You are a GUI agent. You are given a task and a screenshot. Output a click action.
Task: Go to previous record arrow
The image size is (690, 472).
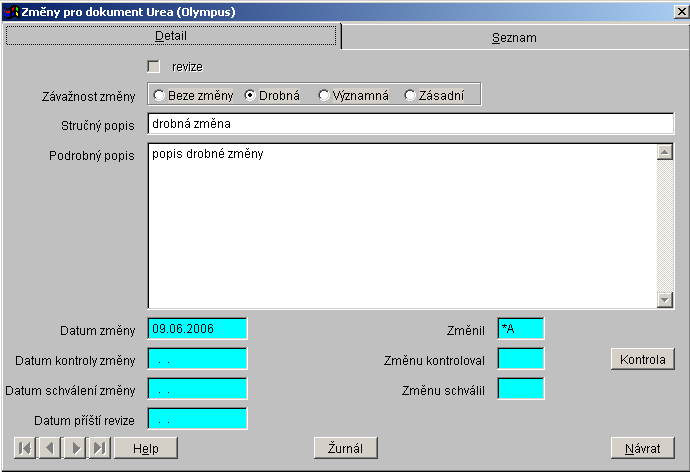[49, 448]
